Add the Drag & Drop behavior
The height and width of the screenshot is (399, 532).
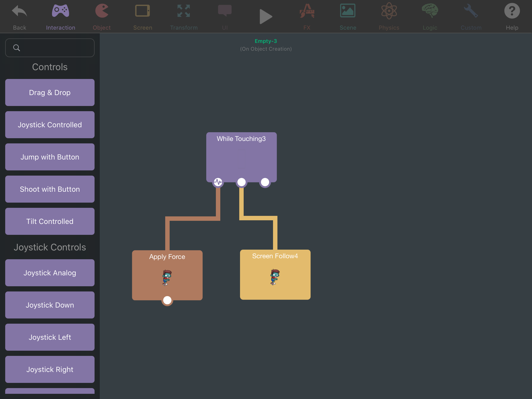[x=50, y=92]
